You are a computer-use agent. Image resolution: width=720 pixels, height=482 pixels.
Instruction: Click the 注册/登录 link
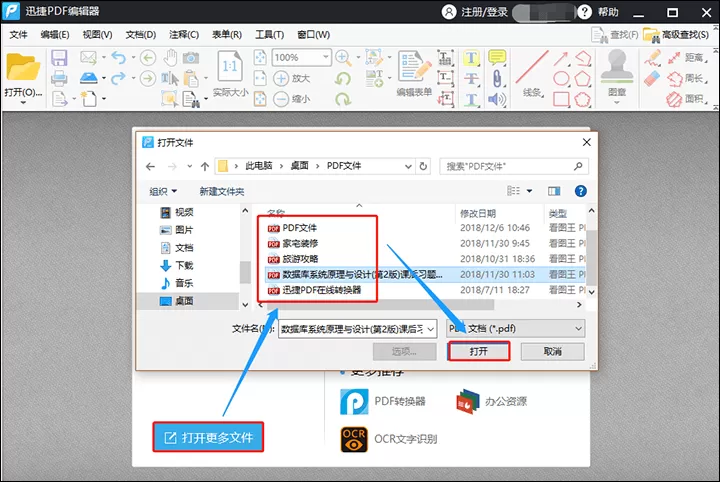(x=475, y=11)
